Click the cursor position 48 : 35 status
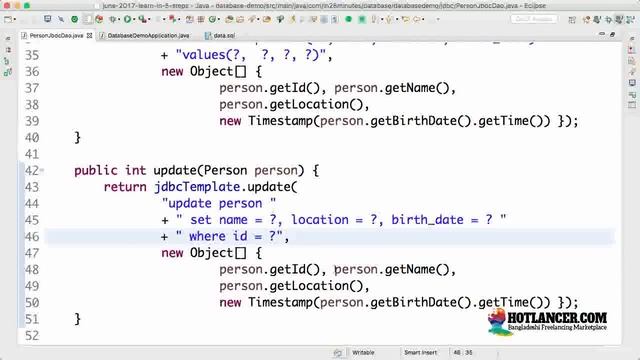 (x=463, y=352)
